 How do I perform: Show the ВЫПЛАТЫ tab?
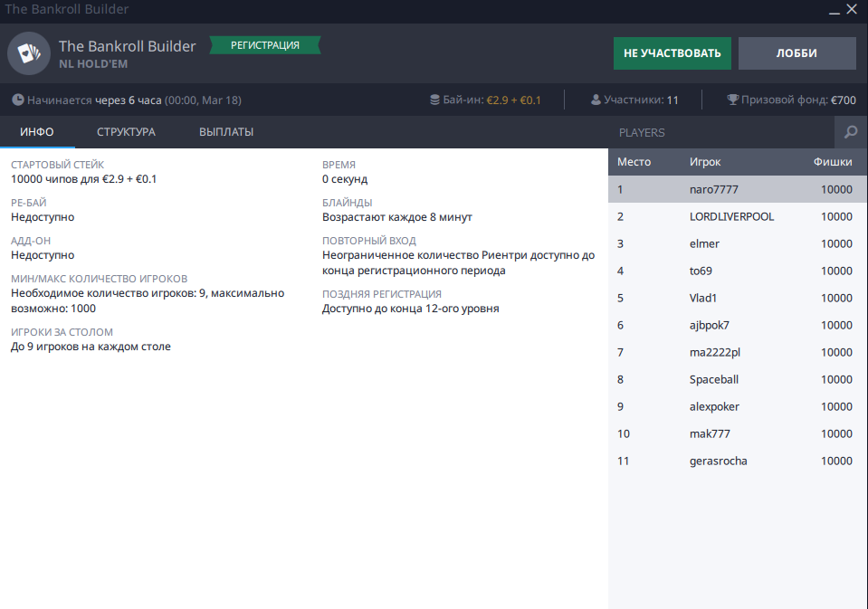point(226,132)
